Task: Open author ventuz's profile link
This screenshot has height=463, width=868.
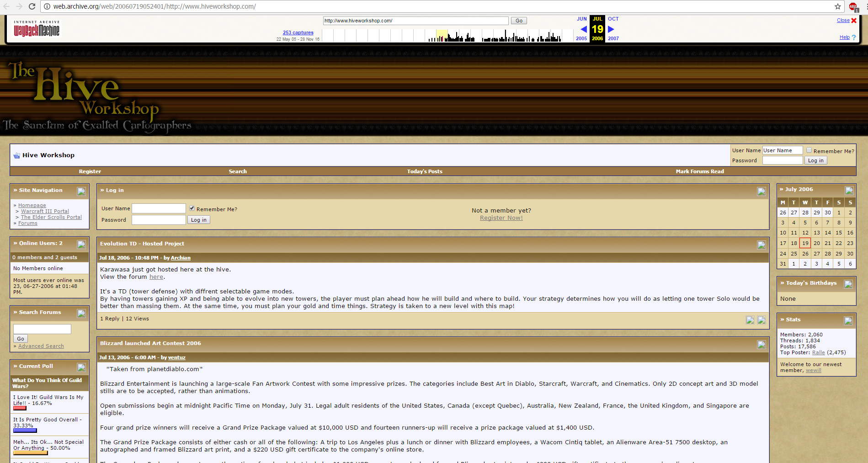Action: click(x=177, y=358)
